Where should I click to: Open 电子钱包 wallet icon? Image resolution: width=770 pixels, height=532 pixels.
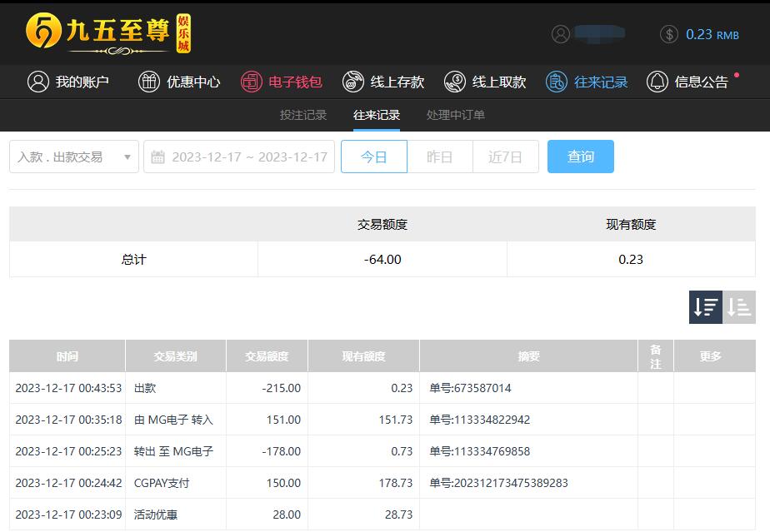click(x=251, y=82)
